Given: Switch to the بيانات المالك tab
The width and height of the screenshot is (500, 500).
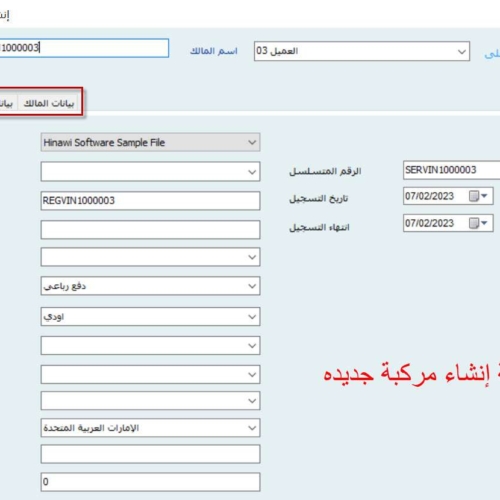Looking at the screenshot, I should 49,103.
